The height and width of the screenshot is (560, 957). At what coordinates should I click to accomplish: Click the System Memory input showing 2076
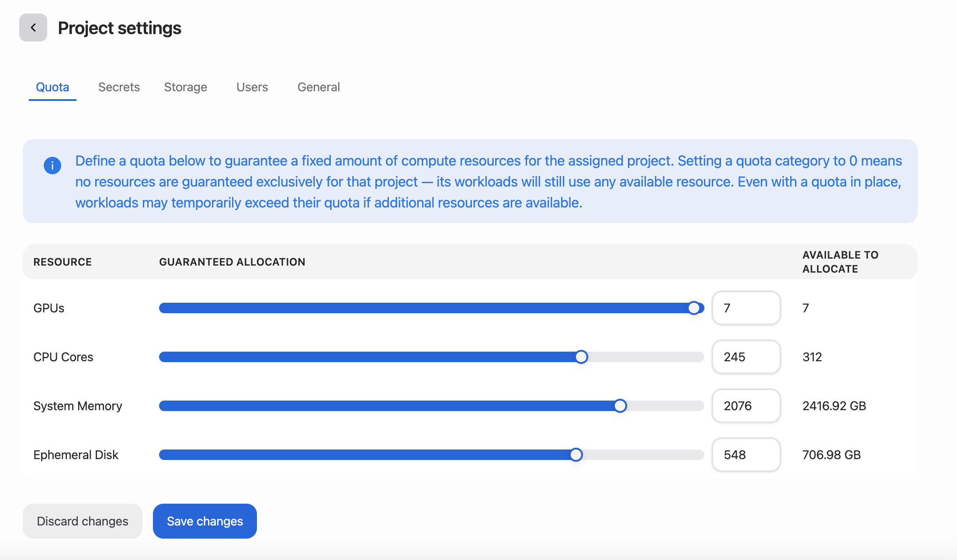(x=746, y=406)
